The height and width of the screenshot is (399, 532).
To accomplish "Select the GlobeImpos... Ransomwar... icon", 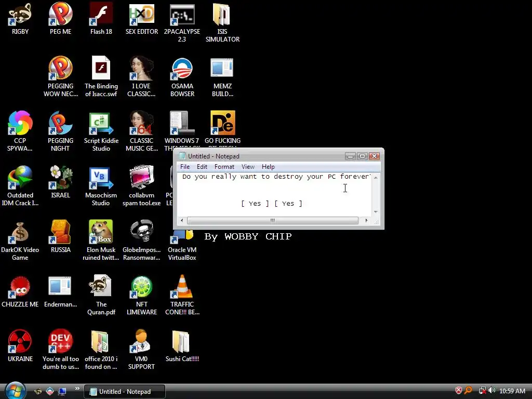I will tap(141, 240).
